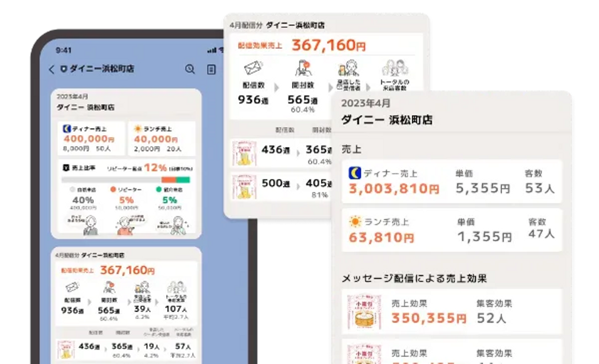Tap the back chevron in the phone header
Screen dimensions: 599x364
(52, 69)
